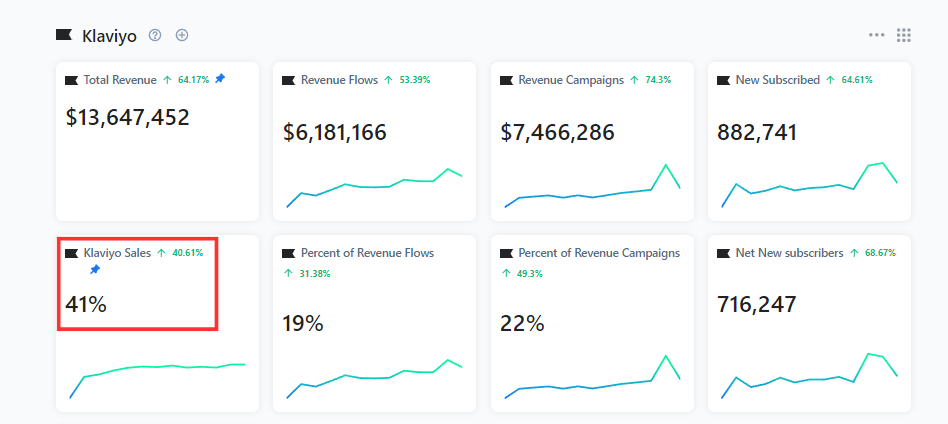Image resolution: width=948 pixels, height=424 pixels.
Task: Click the help question mark icon beside Klaviyo
Action: 155,35
